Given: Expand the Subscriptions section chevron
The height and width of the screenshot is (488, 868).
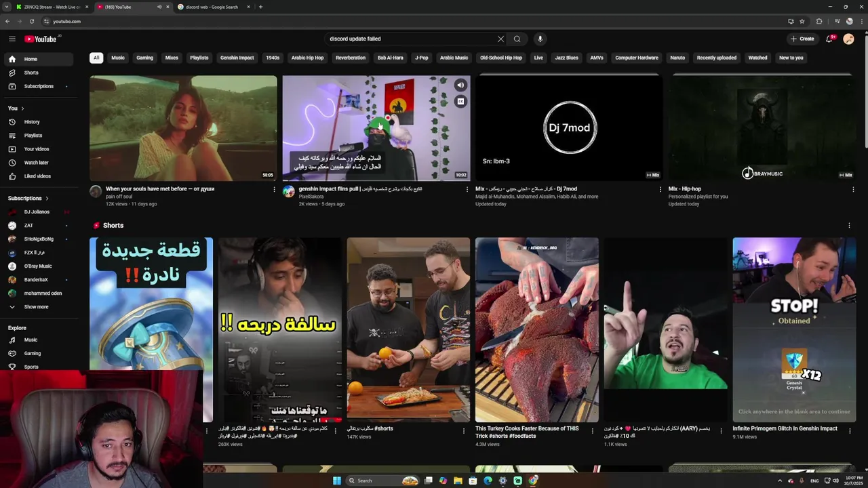Looking at the screenshot, I should 47,199.
